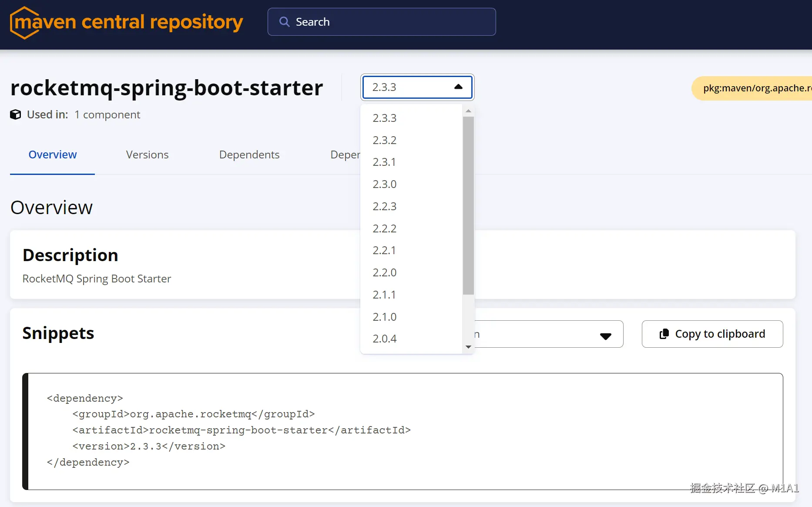The image size is (812, 507).
Task: Switch to the Overview tab
Action: pos(53,154)
